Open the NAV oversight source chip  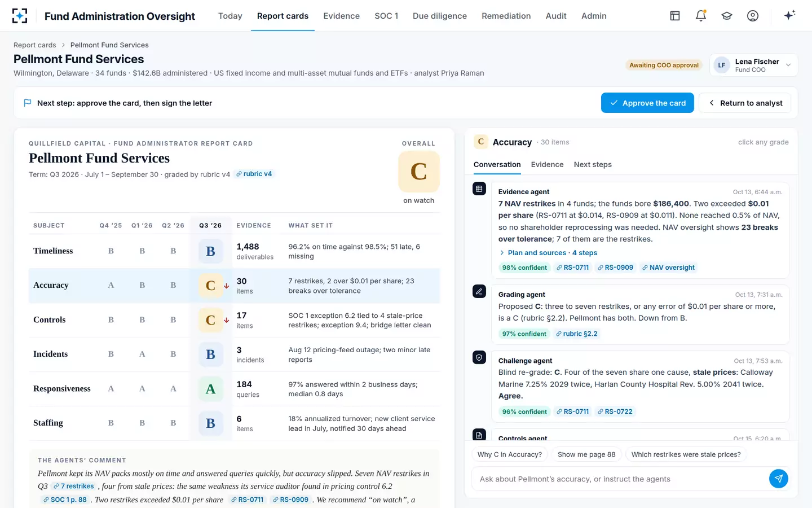point(668,268)
